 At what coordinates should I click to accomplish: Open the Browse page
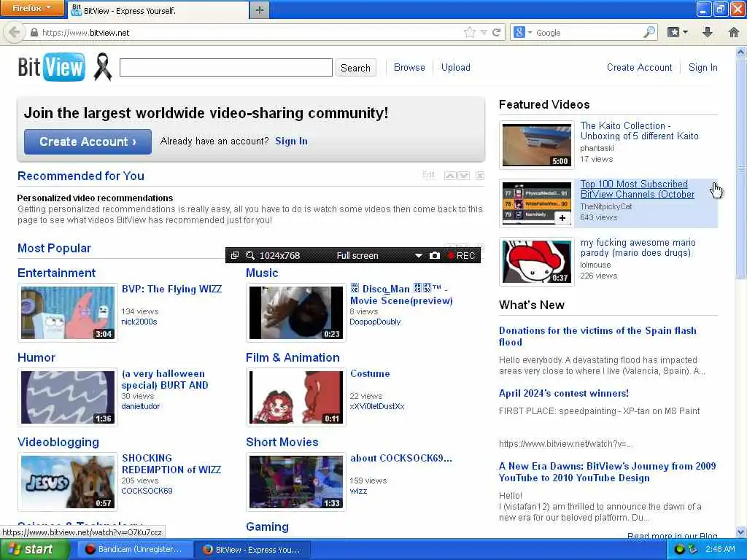(409, 68)
